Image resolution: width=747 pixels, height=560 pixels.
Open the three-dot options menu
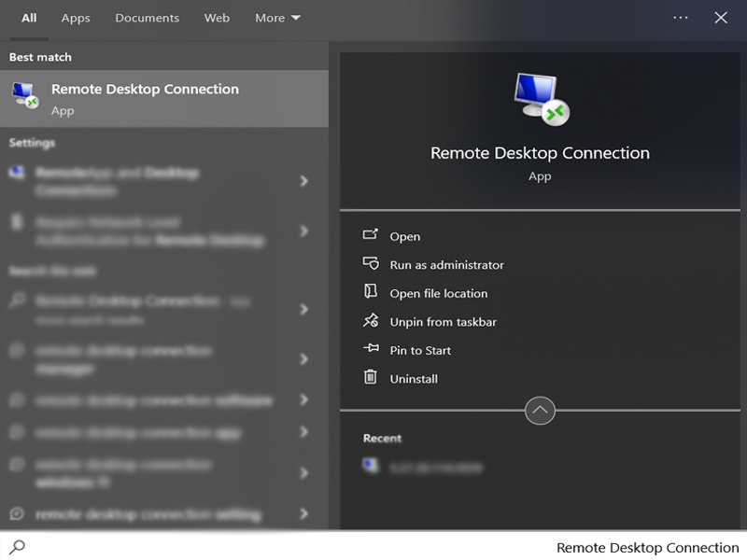tap(681, 18)
